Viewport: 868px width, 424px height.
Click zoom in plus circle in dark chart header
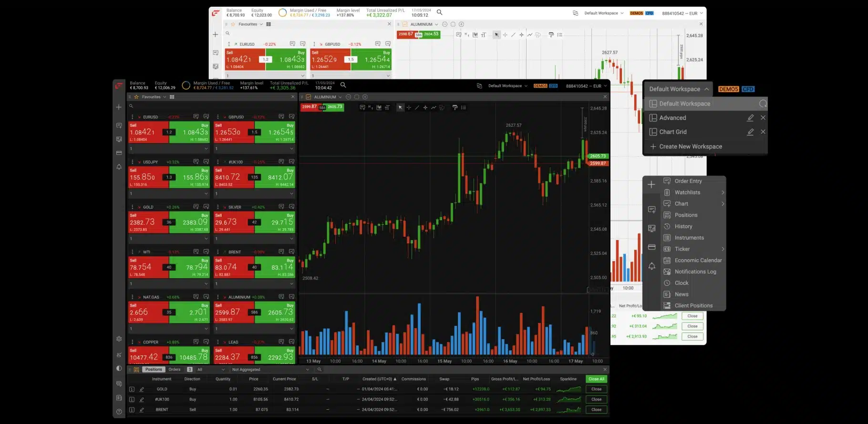pos(365,97)
